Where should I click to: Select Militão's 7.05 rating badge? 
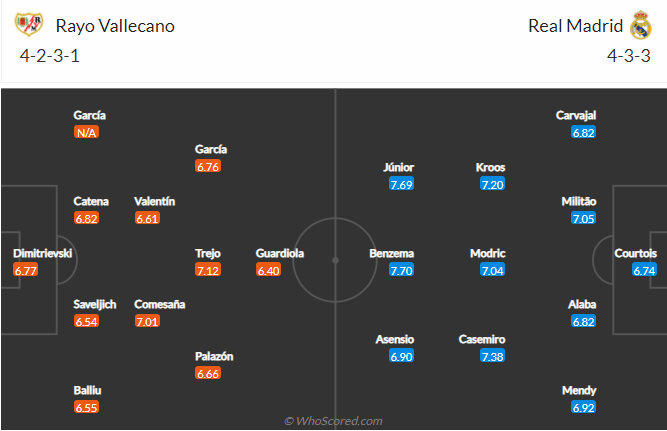583,218
